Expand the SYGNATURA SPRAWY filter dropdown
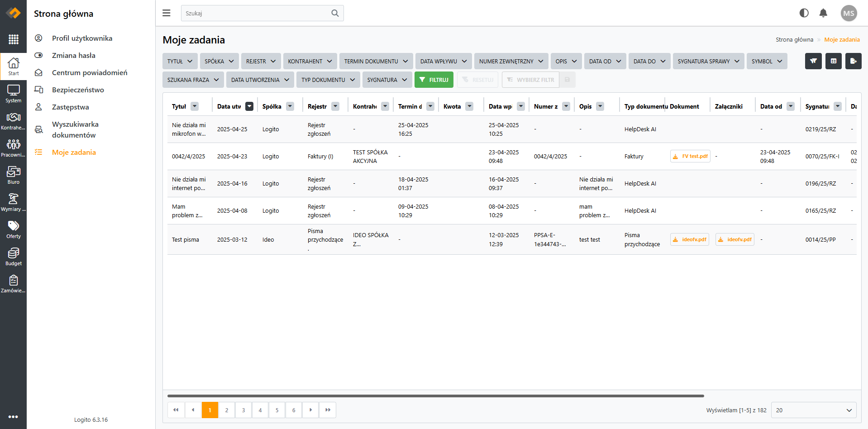This screenshot has width=868, height=429. click(708, 61)
